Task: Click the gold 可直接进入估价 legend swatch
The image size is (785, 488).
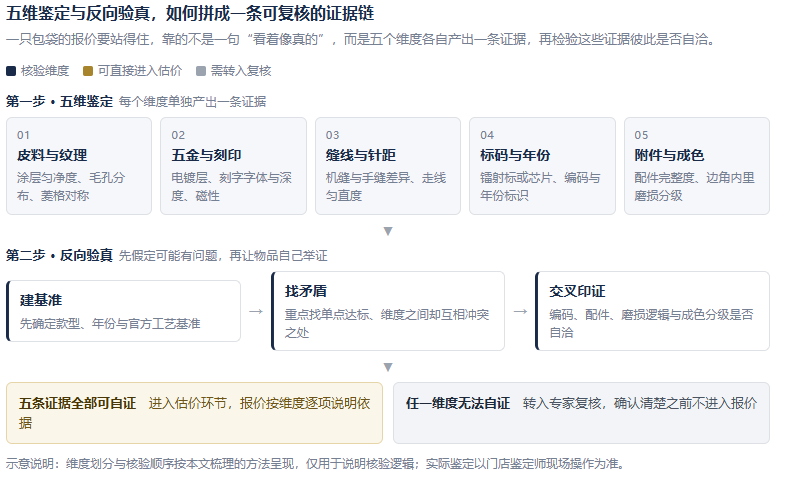Action: (x=88, y=71)
